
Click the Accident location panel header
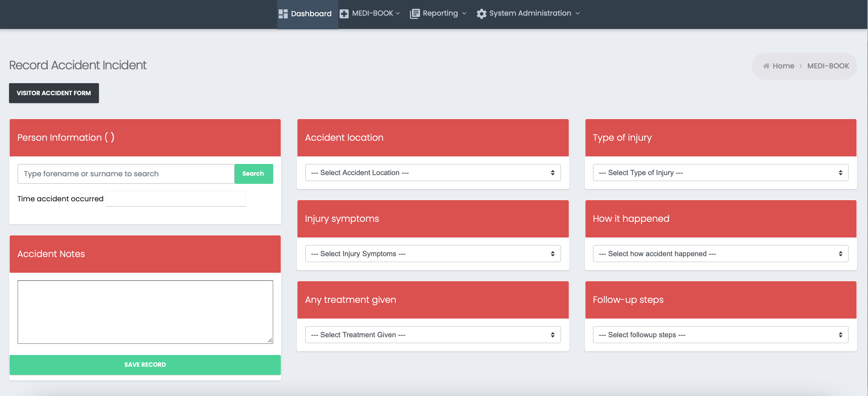coord(433,138)
